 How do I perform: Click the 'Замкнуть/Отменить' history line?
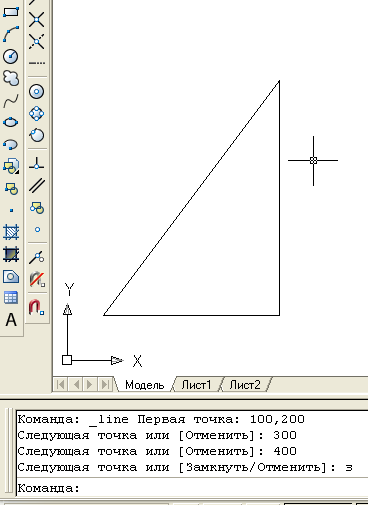185,467
